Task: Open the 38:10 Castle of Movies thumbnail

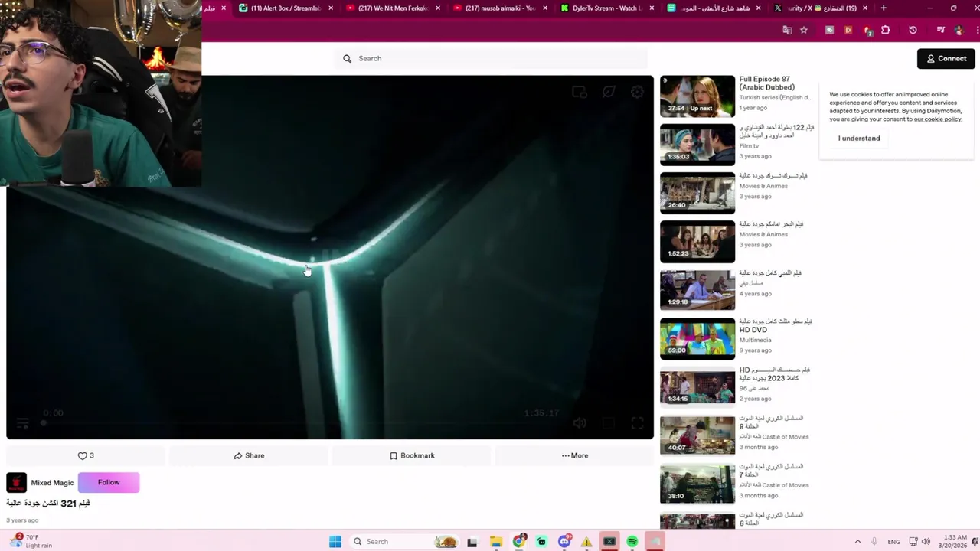Action: tap(697, 484)
